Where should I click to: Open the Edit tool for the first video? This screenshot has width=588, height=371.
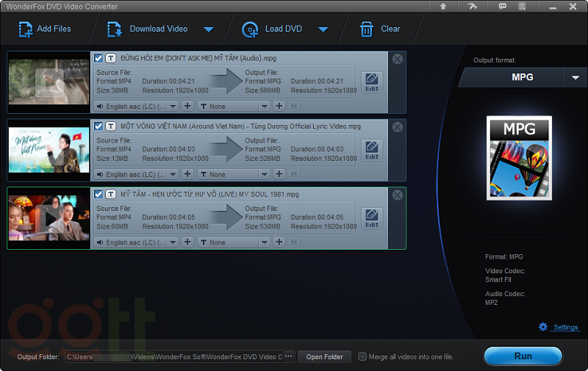tap(372, 81)
